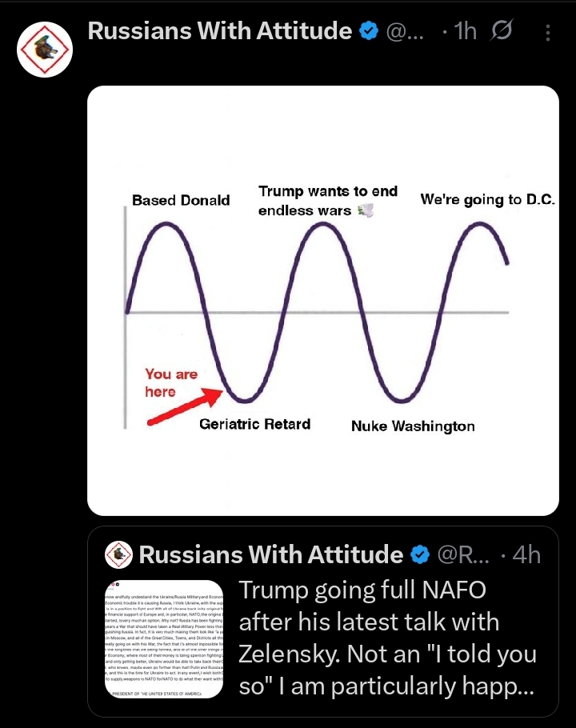The height and width of the screenshot is (728, 576).
Task: Open the Russians With Attitude profile avatar
Action: tap(45, 50)
